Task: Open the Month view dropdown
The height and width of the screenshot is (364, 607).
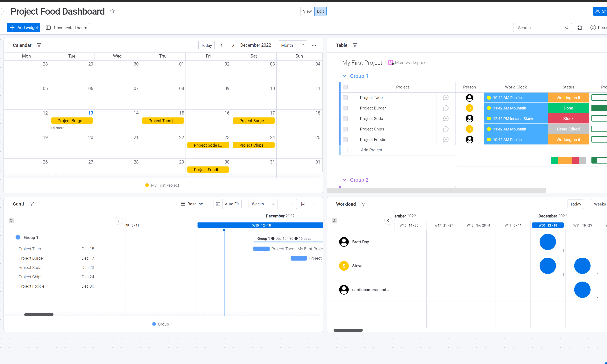Action: click(293, 45)
